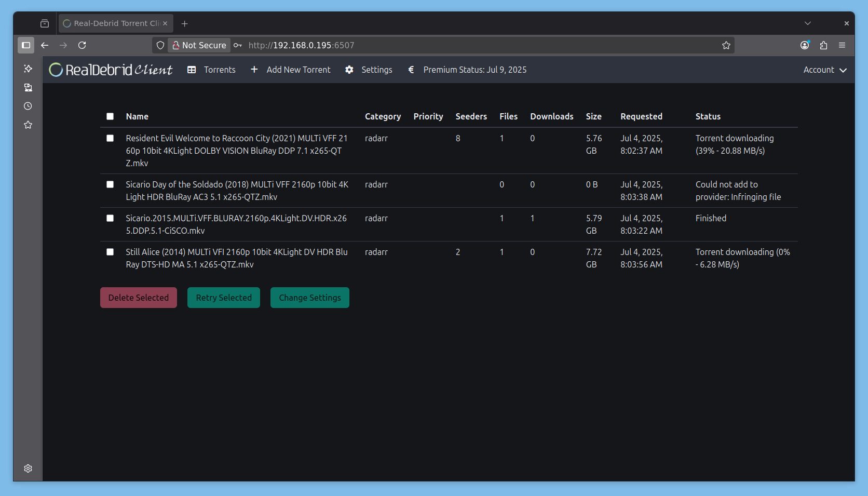This screenshot has width=868, height=496.
Task: Sort by the Requested column header
Action: [642, 116]
